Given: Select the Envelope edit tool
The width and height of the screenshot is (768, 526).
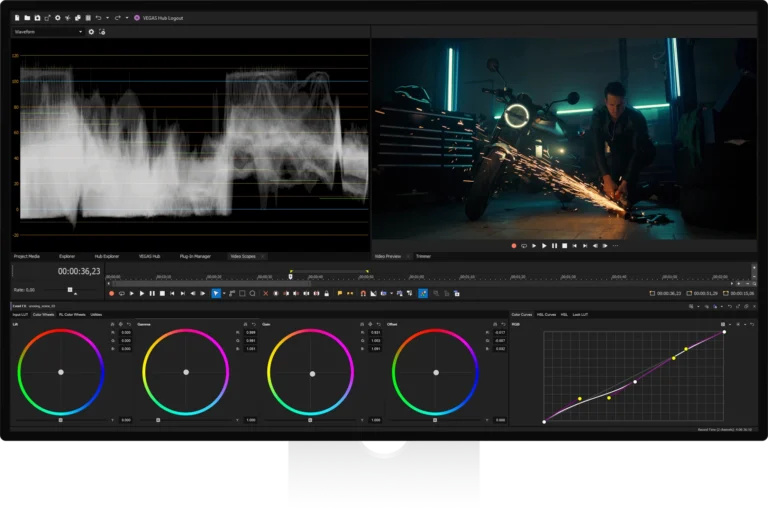Looking at the screenshot, I should coord(232,293).
